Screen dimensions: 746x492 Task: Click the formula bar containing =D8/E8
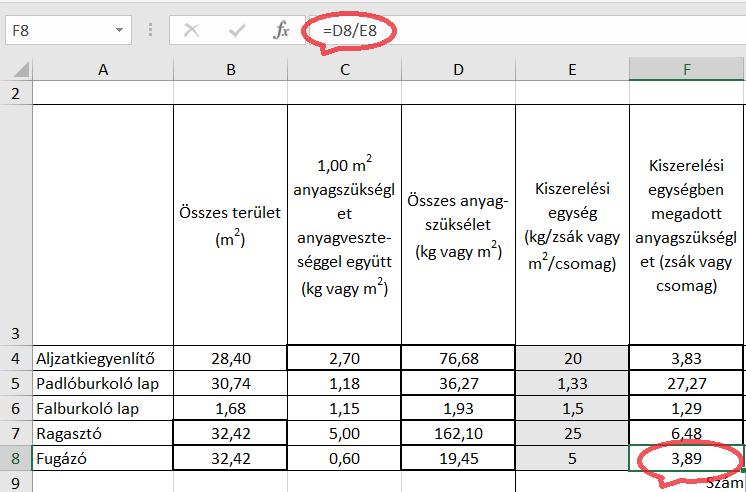coord(526,30)
